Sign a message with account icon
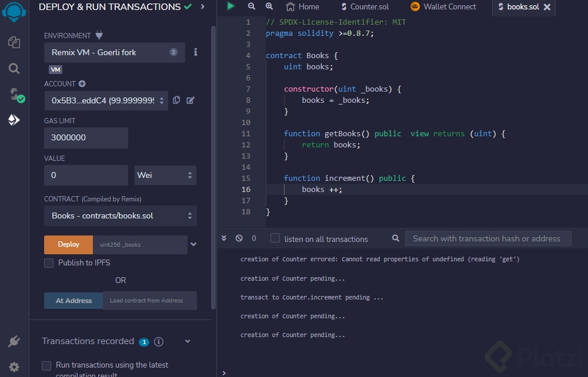This screenshot has width=588, height=377. (x=191, y=100)
